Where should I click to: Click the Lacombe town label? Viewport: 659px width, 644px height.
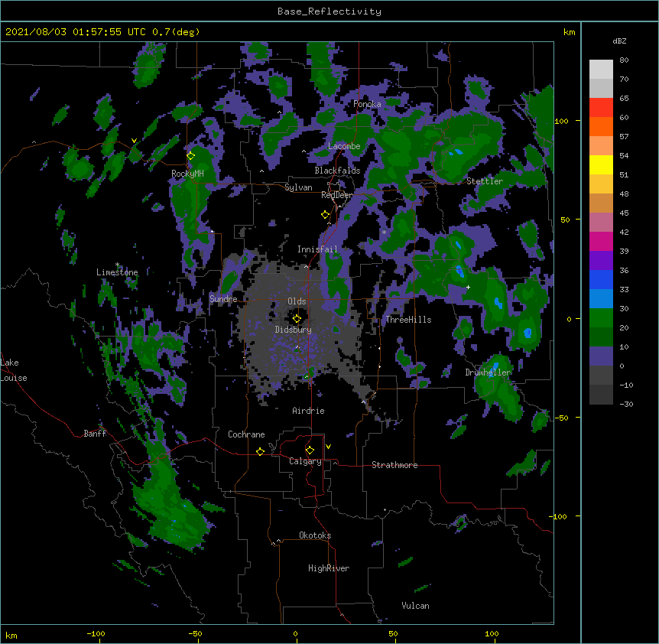344,146
